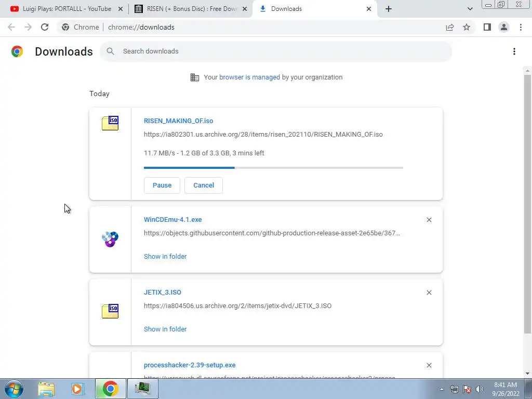The height and width of the screenshot is (399, 532).
Task: Open the JETIX_3.ISO file link
Action: tap(163, 292)
